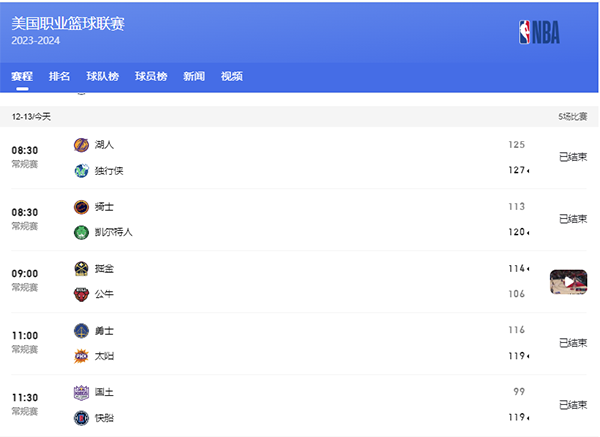
Task: Click 已结束 status for Cavaliers-Celtics game
Action: pos(573,219)
